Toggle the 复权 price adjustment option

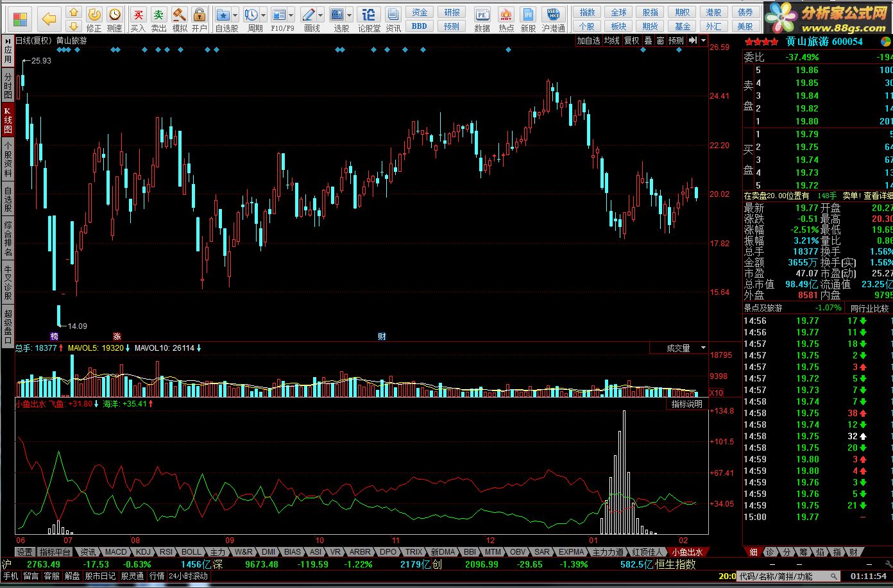632,40
